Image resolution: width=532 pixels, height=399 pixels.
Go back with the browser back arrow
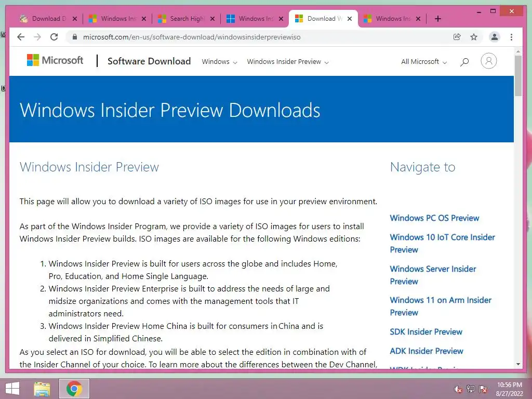tap(21, 37)
